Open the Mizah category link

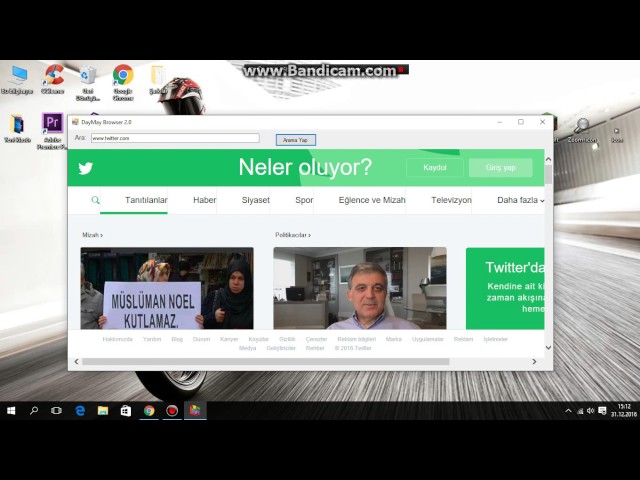point(93,235)
